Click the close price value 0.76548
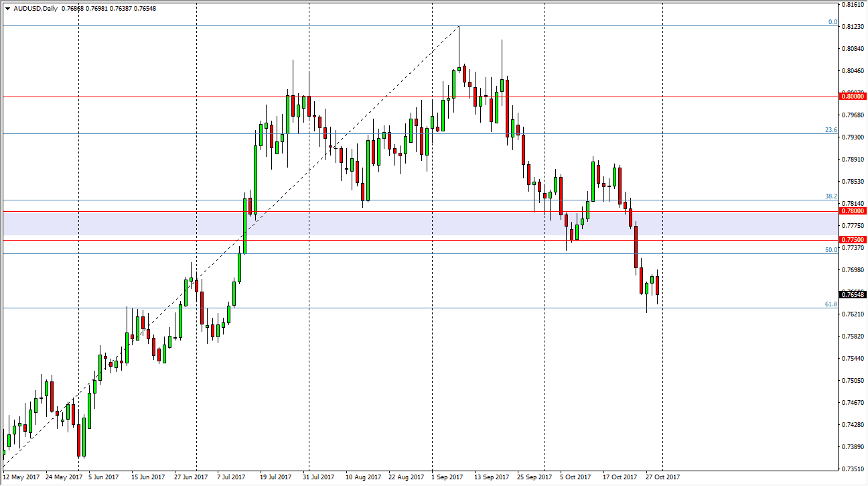 coord(144,9)
